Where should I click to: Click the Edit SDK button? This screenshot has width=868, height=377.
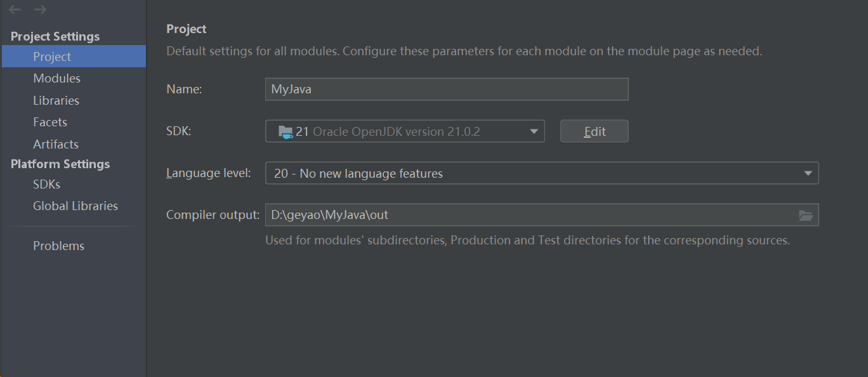click(595, 131)
